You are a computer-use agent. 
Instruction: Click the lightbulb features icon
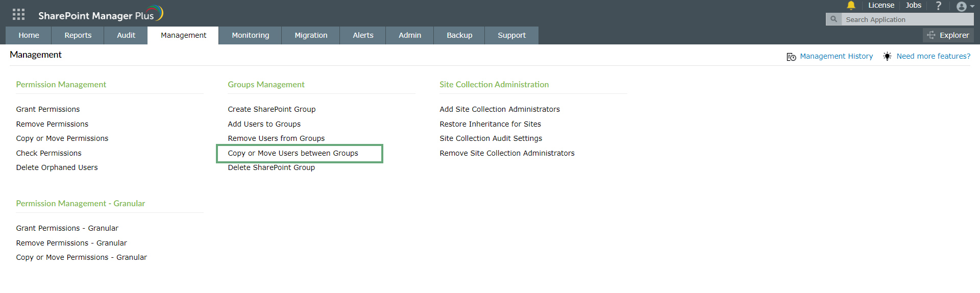click(888, 56)
